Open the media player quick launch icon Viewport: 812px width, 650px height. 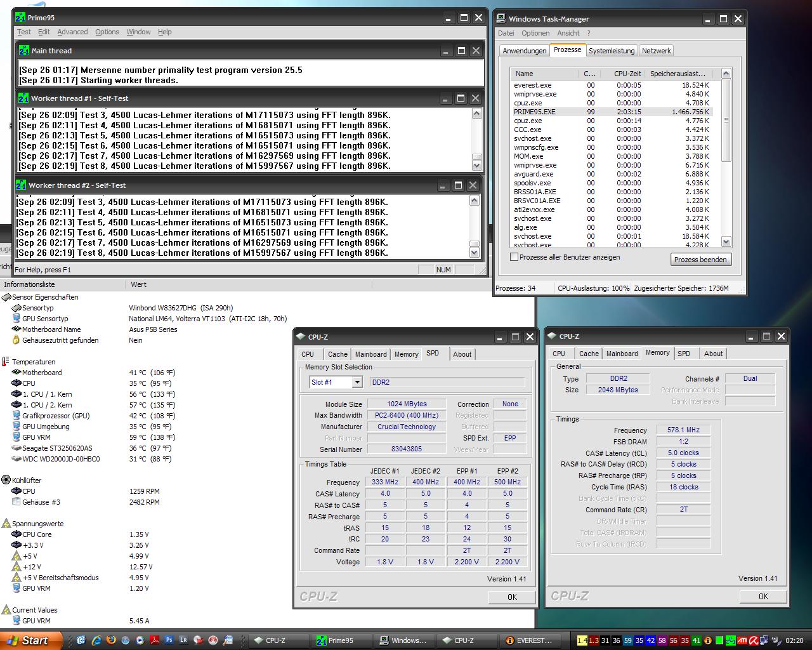140,640
